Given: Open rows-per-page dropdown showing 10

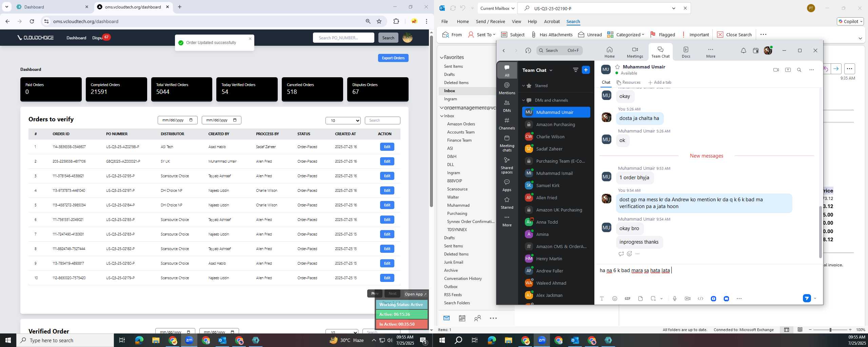Looking at the screenshot, I should [343, 120].
